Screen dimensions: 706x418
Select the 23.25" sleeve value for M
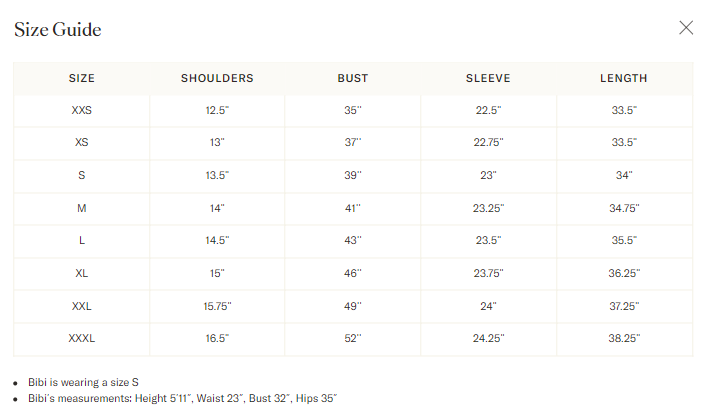pyautogui.click(x=488, y=208)
